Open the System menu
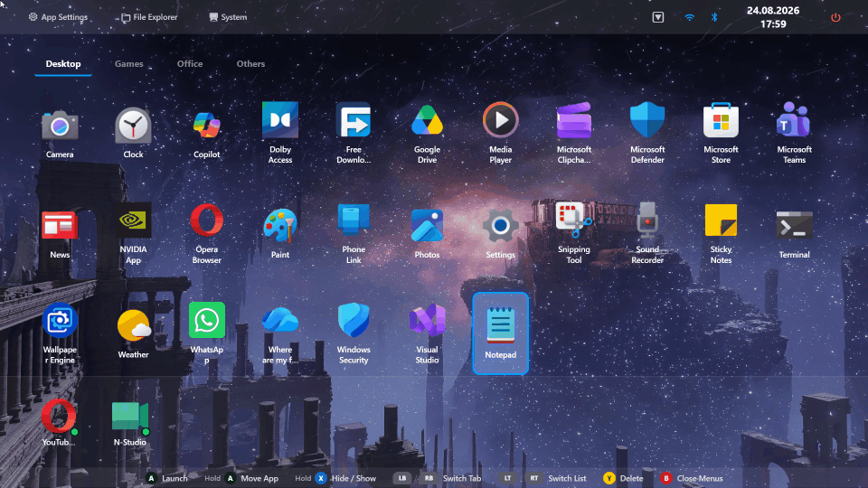The image size is (868, 488). tap(228, 17)
